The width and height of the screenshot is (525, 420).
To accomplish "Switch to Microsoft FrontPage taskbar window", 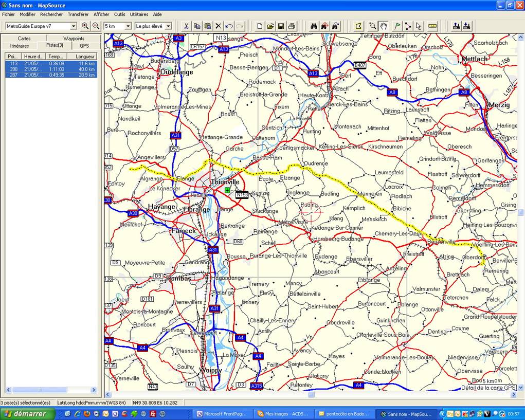I will click(x=222, y=414).
